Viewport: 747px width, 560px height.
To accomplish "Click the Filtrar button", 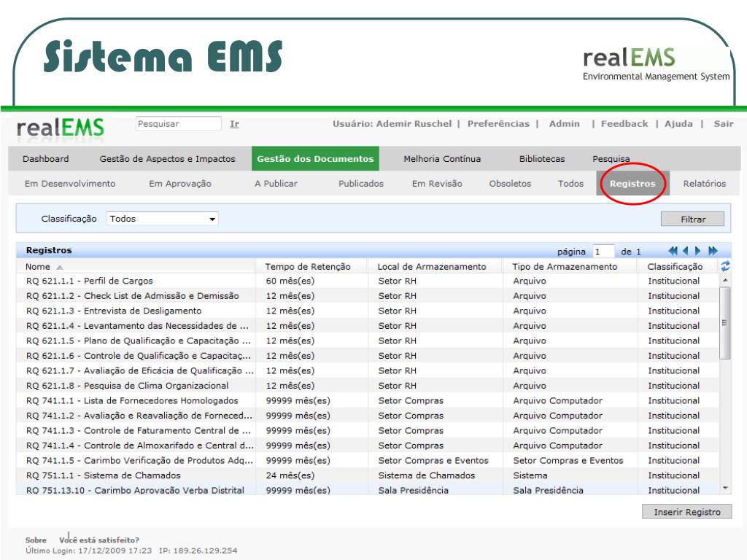I will [x=693, y=219].
